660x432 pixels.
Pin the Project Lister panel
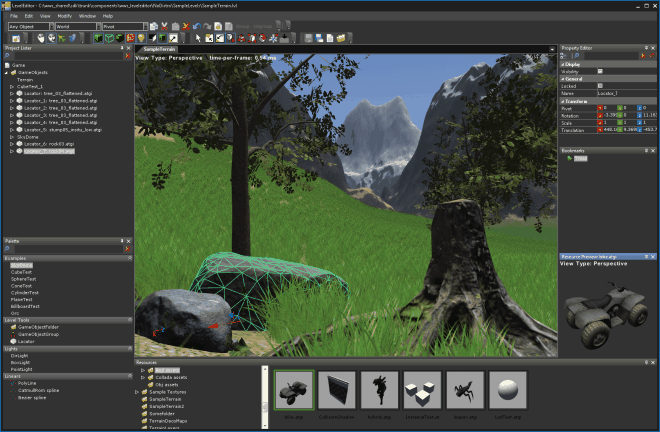pyautogui.click(x=122, y=48)
